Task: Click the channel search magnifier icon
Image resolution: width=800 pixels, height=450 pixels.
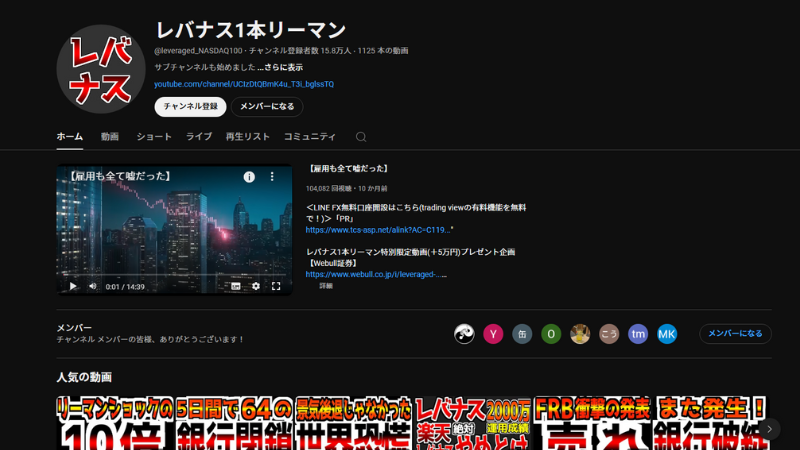Action: point(361,137)
